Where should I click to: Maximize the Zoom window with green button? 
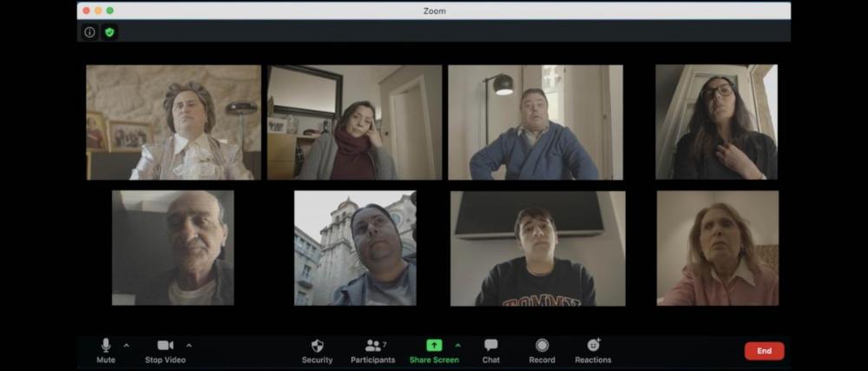(x=109, y=10)
